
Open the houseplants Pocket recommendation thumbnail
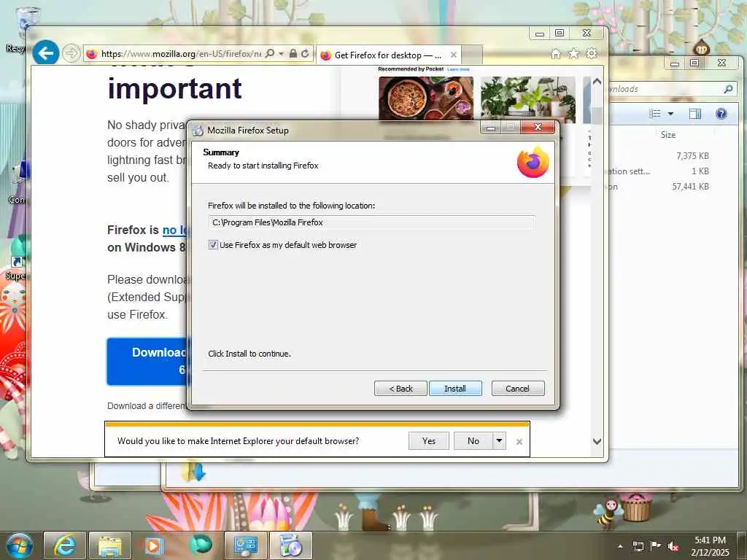click(528, 99)
